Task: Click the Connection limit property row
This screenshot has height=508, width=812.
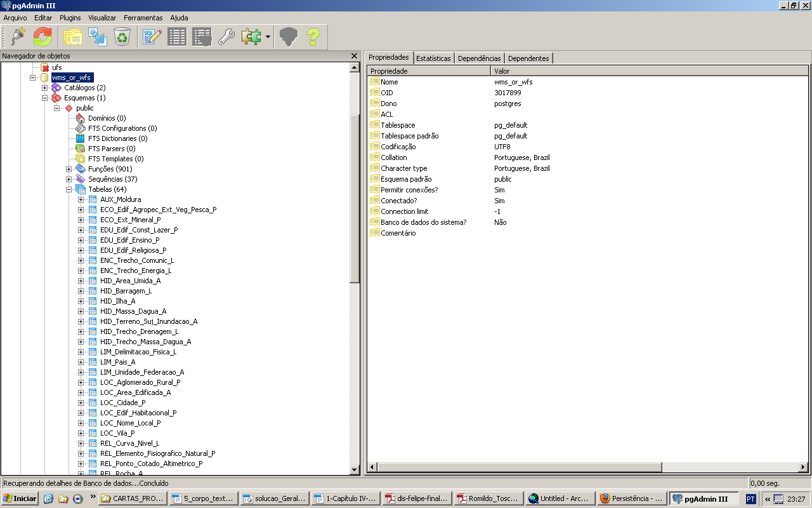Action: (588, 211)
